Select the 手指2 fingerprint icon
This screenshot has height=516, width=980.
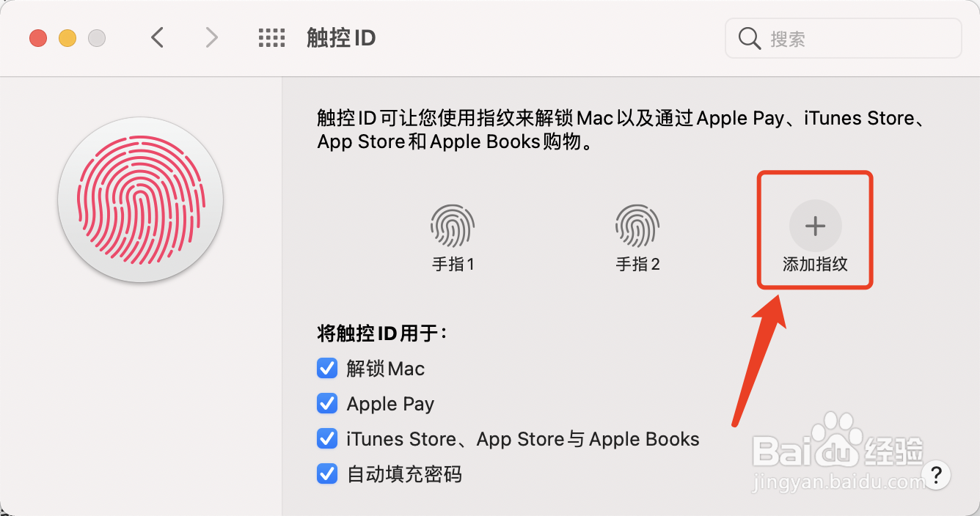(x=637, y=226)
